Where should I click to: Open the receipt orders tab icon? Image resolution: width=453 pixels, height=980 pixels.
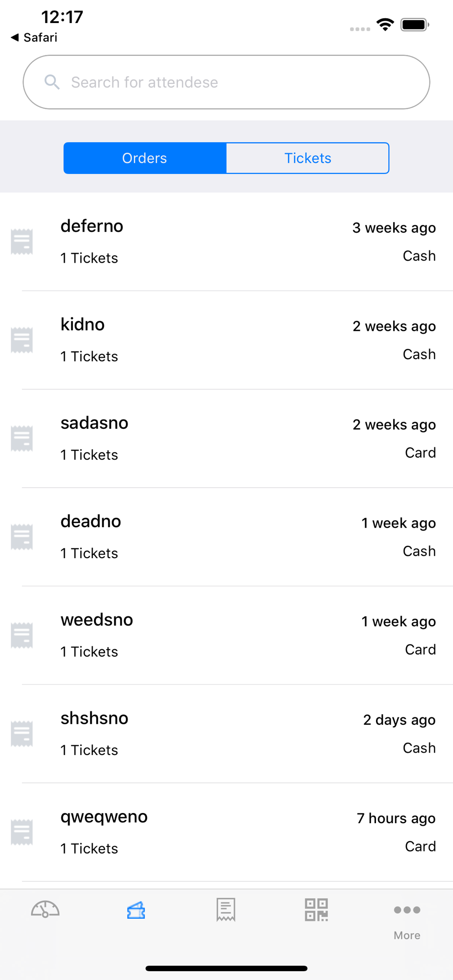pyautogui.click(x=226, y=910)
